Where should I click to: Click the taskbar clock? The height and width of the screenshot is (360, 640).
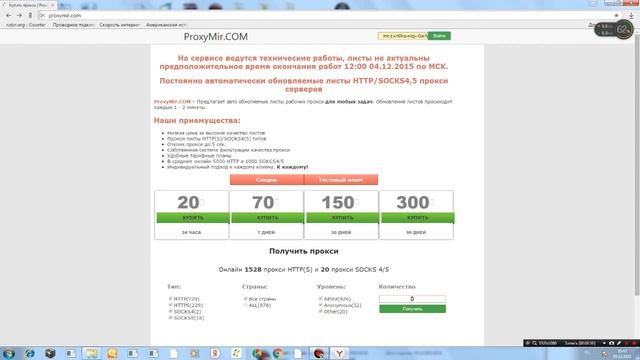pyautogui.click(x=622, y=353)
